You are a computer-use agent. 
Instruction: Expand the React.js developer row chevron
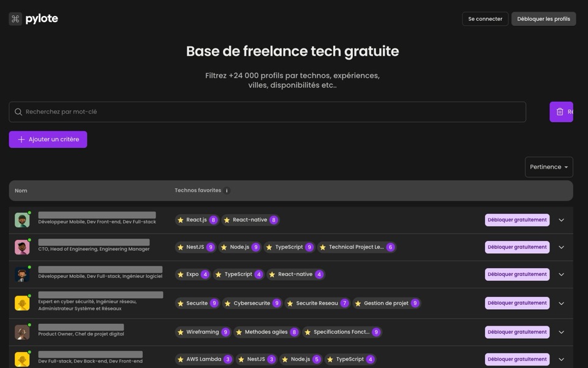562,220
